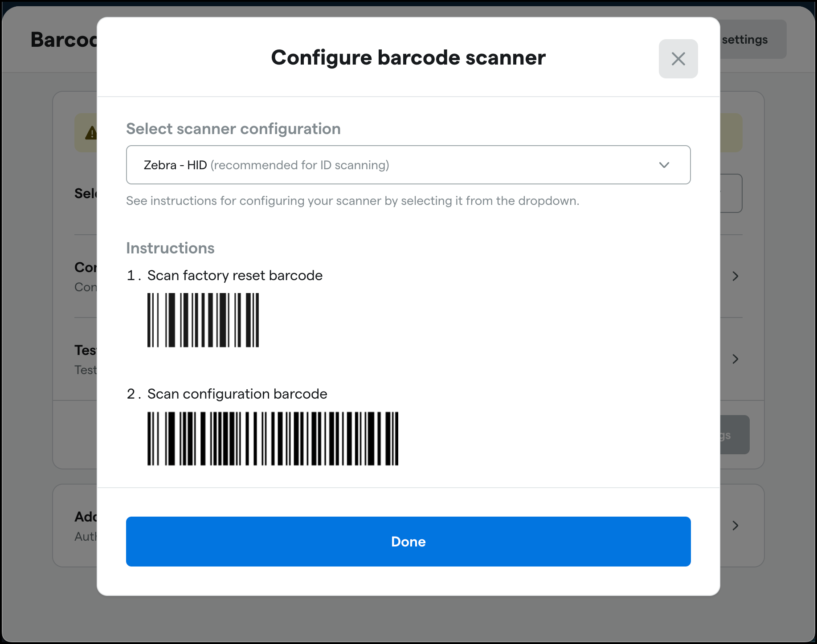Click the right-facing chevron next to the Configure section
Image resolution: width=817 pixels, height=644 pixels.
tap(735, 276)
